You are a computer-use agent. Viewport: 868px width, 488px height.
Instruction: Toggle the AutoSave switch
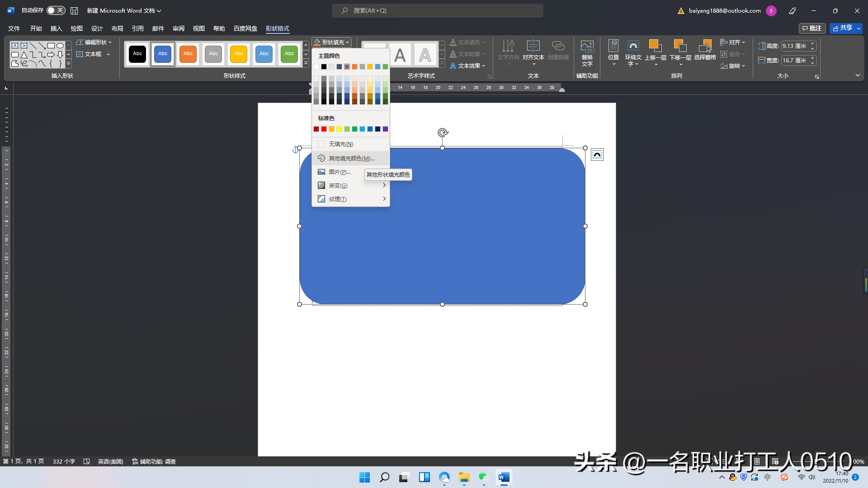(56, 10)
